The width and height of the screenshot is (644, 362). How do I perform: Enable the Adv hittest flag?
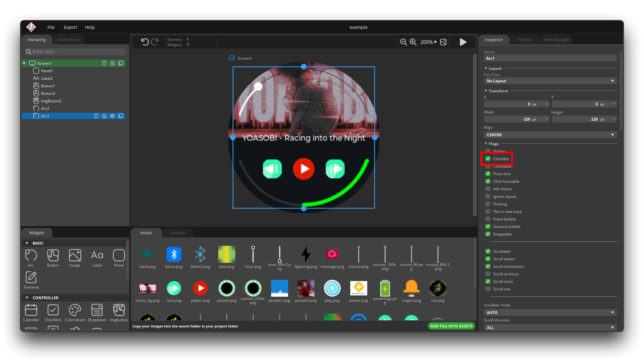coord(488,189)
